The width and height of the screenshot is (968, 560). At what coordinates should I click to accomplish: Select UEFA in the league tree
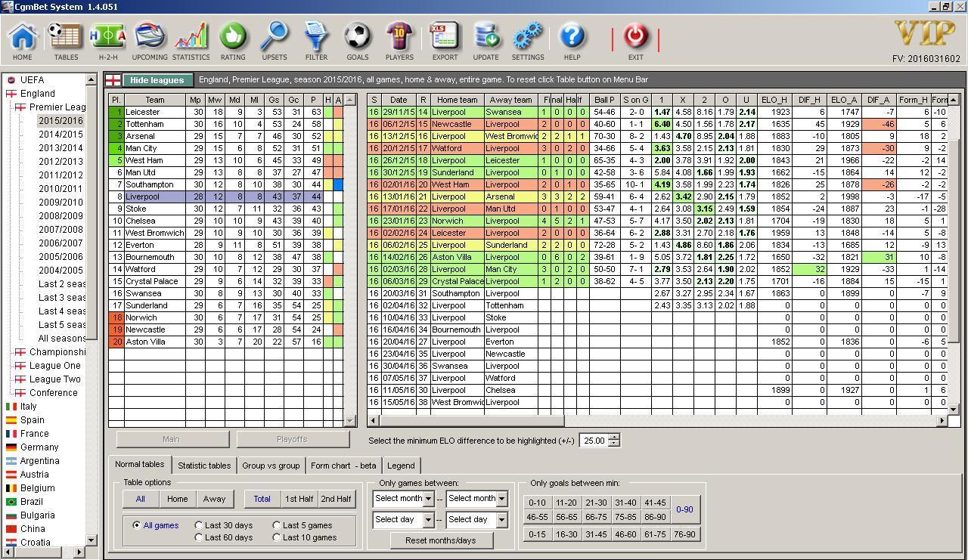pyautogui.click(x=32, y=79)
